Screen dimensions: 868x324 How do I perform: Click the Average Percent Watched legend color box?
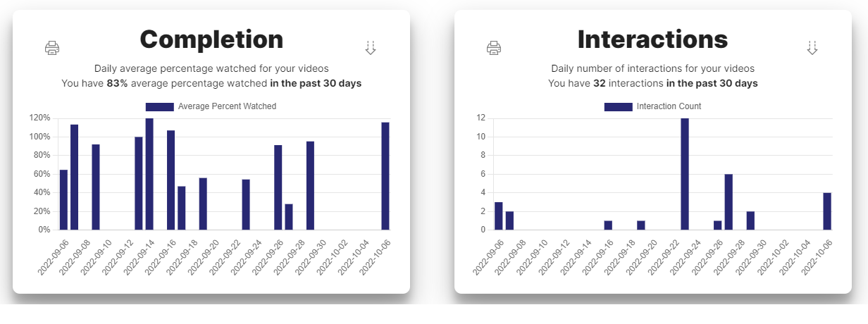coord(159,106)
